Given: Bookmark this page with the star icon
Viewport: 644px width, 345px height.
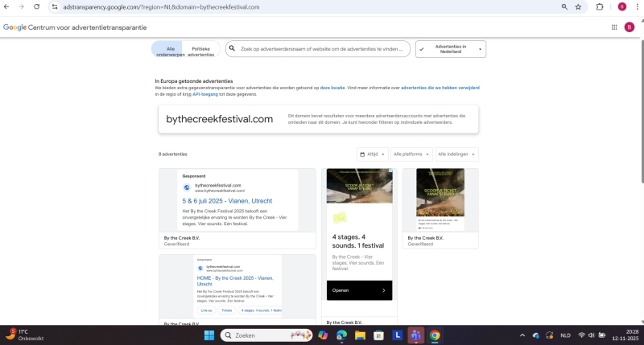Looking at the screenshot, I should point(578,7).
